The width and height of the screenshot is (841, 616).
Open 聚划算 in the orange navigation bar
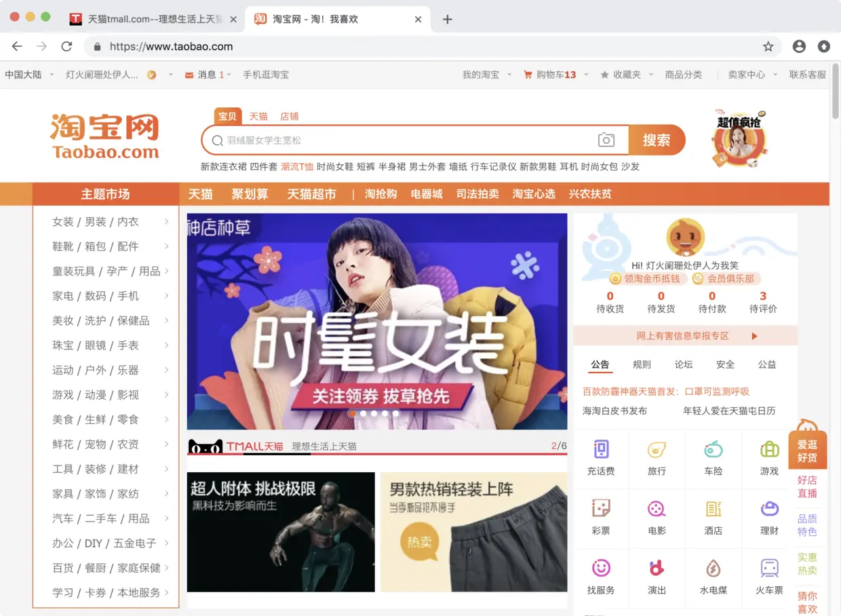250,194
